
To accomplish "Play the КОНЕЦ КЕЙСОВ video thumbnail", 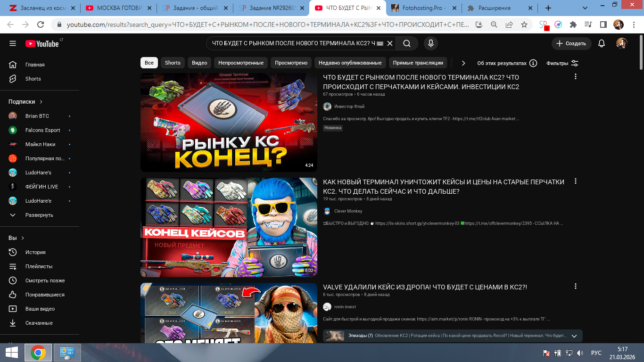I will coord(229,227).
